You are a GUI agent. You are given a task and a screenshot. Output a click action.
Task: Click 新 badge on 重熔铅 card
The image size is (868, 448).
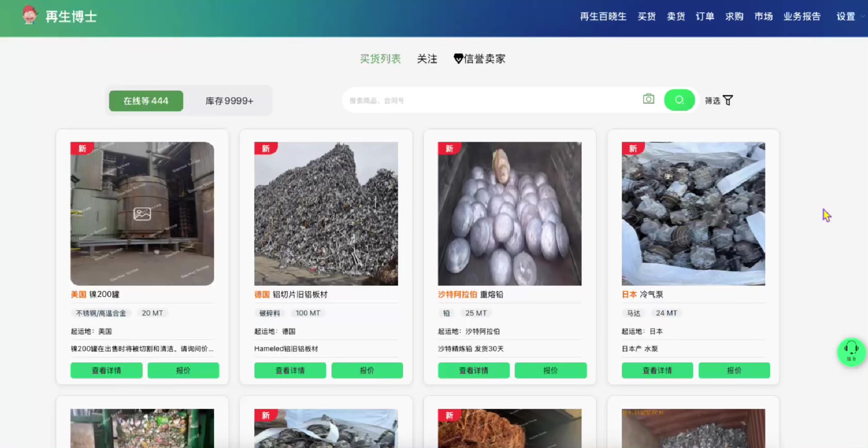[449, 149]
